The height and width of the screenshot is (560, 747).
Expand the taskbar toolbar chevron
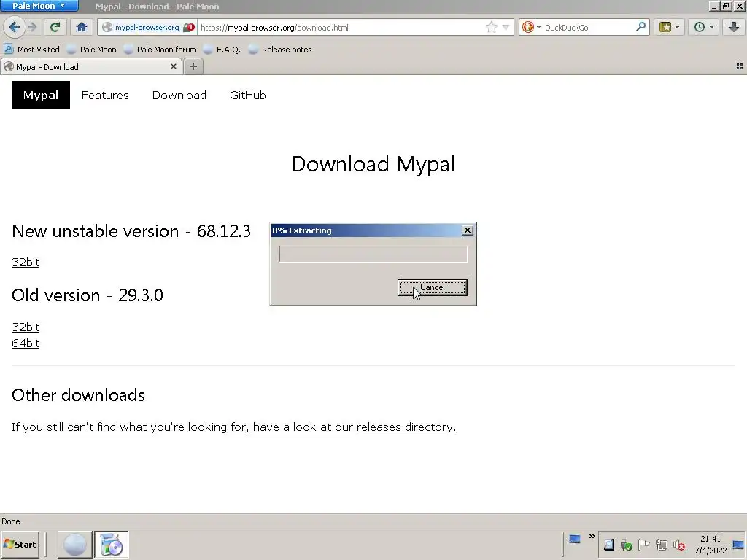coord(592,537)
